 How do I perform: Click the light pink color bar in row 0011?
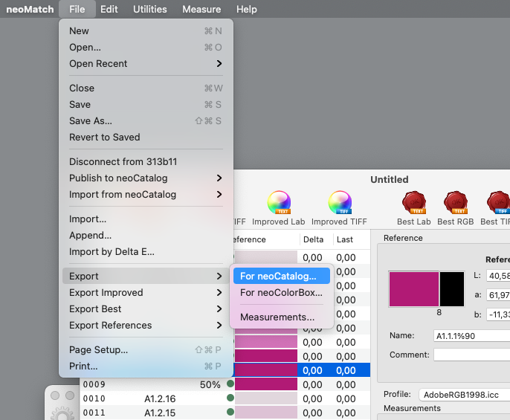(x=266, y=412)
